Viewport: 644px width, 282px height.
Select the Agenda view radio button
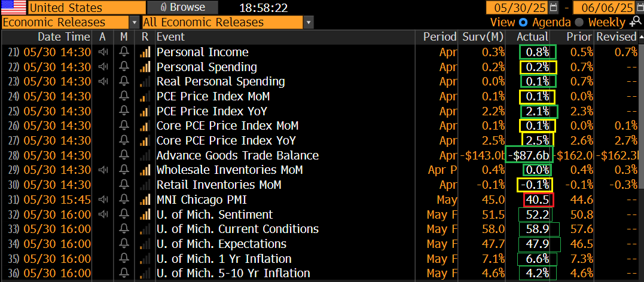523,22
